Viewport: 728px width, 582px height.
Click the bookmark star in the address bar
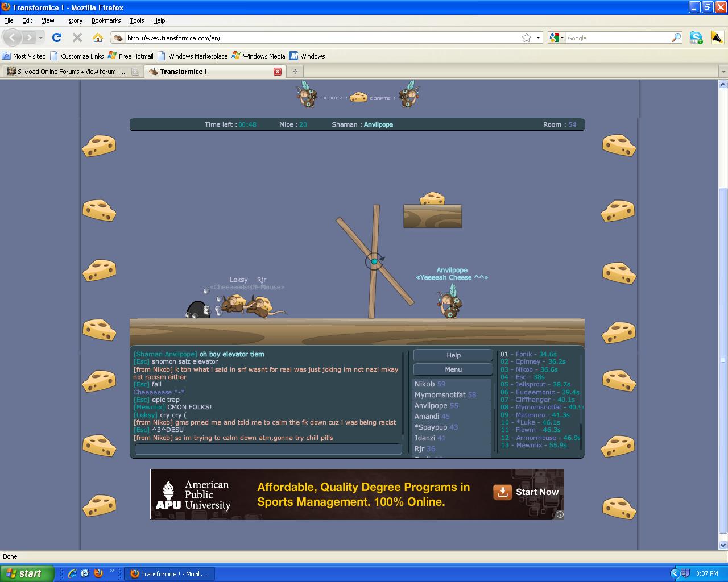(527, 38)
